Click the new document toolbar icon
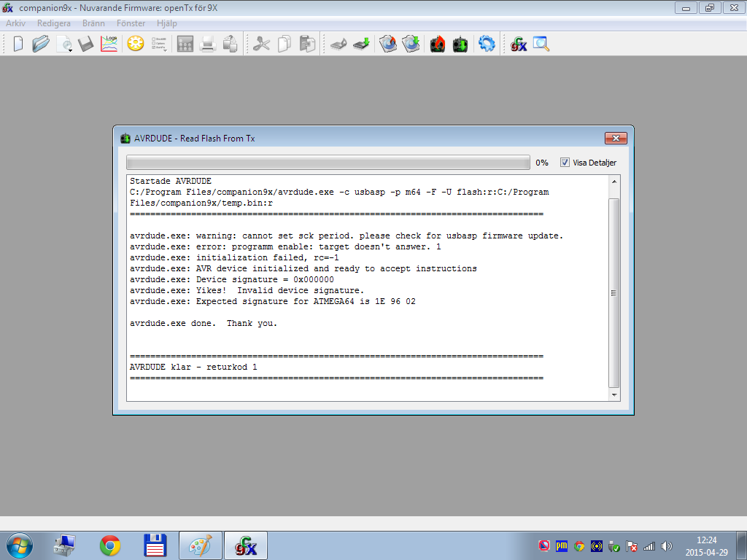The height and width of the screenshot is (560, 747). pos(18,44)
